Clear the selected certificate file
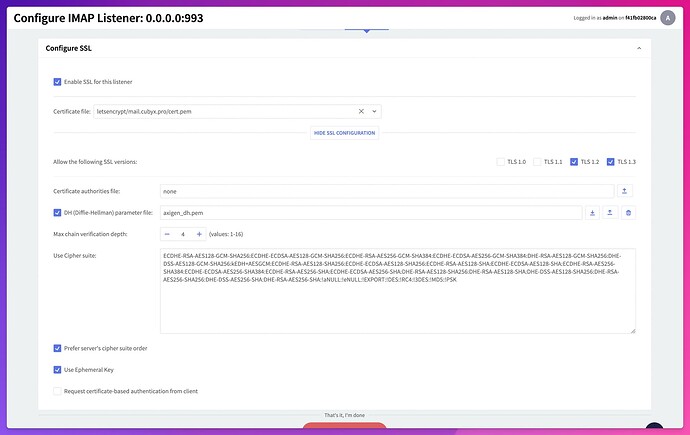690x435 pixels. [x=361, y=111]
